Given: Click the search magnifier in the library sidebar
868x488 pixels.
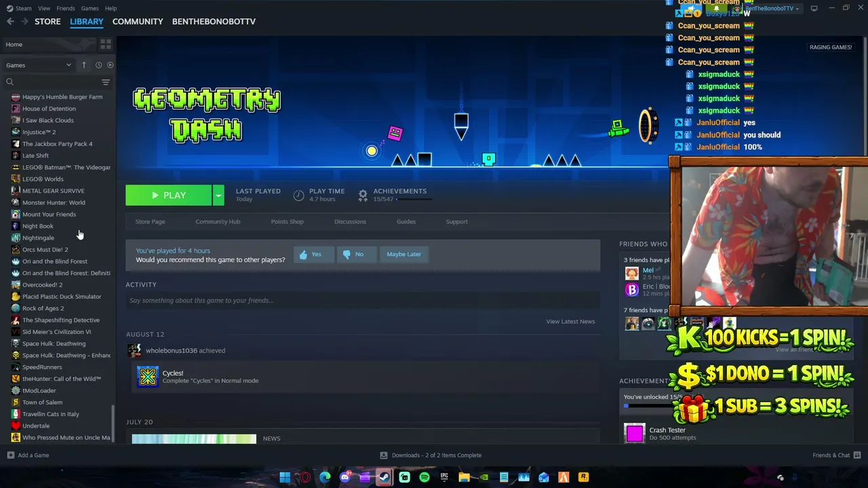Looking at the screenshot, I should 9,82.
